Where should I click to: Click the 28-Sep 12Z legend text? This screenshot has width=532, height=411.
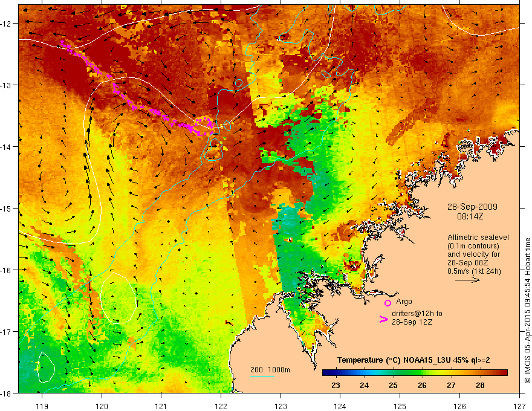coord(412,322)
